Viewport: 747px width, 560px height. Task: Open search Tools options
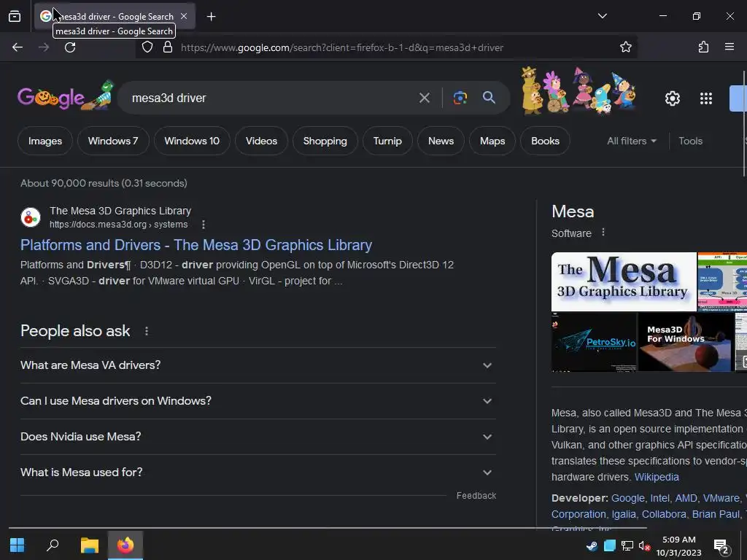pyautogui.click(x=690, y=141)
